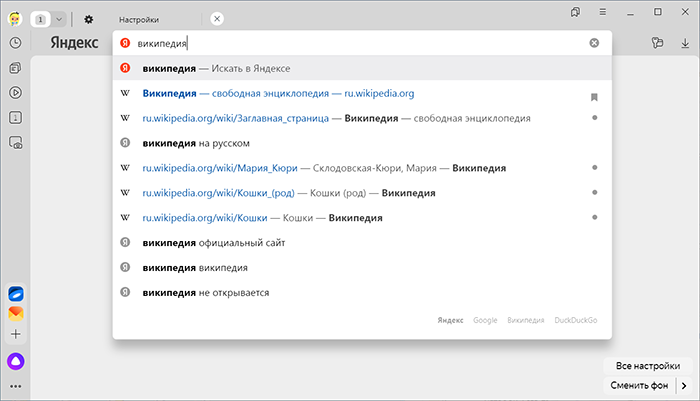Click the Яндекс logo
The width and height of the screenshot is (700, 401).
74,43
